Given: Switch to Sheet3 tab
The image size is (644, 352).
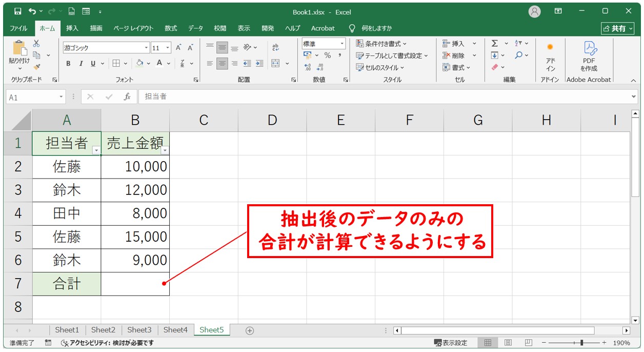Looking at the screenshot, I should pyautogui.click(x=139, y=330).
